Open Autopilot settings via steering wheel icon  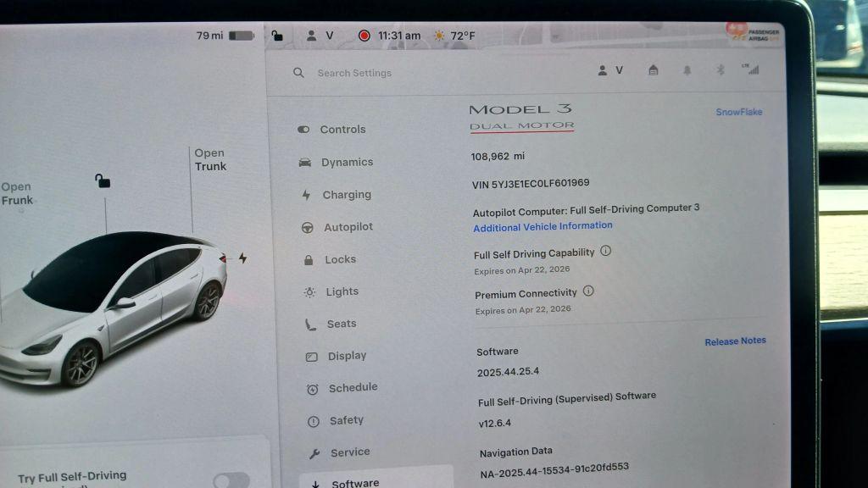pos(306,227)
